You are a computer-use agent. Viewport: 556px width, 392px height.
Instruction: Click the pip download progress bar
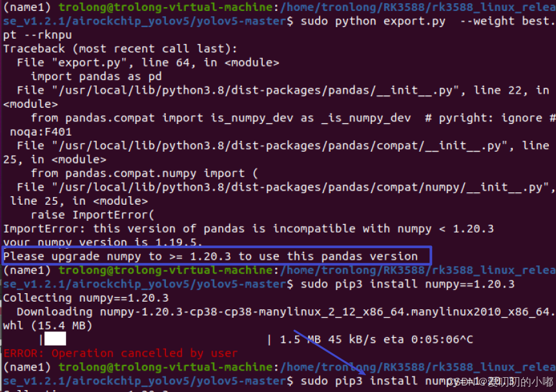[156, 340]
